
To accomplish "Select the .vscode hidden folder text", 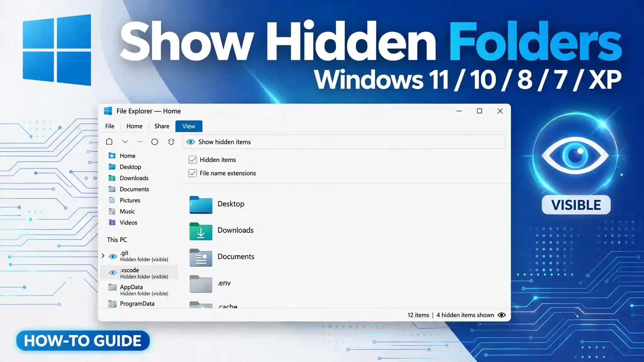I will click(144, 273).
